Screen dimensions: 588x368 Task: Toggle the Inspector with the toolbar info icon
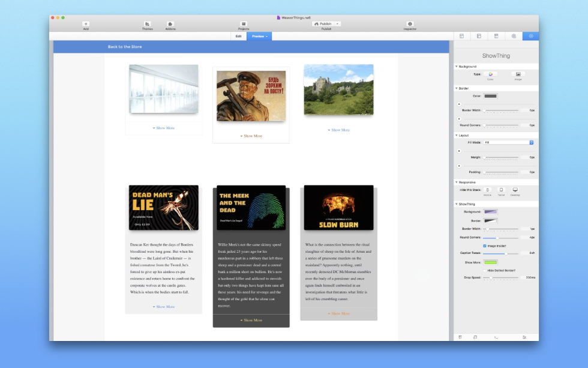coord(410,25)
